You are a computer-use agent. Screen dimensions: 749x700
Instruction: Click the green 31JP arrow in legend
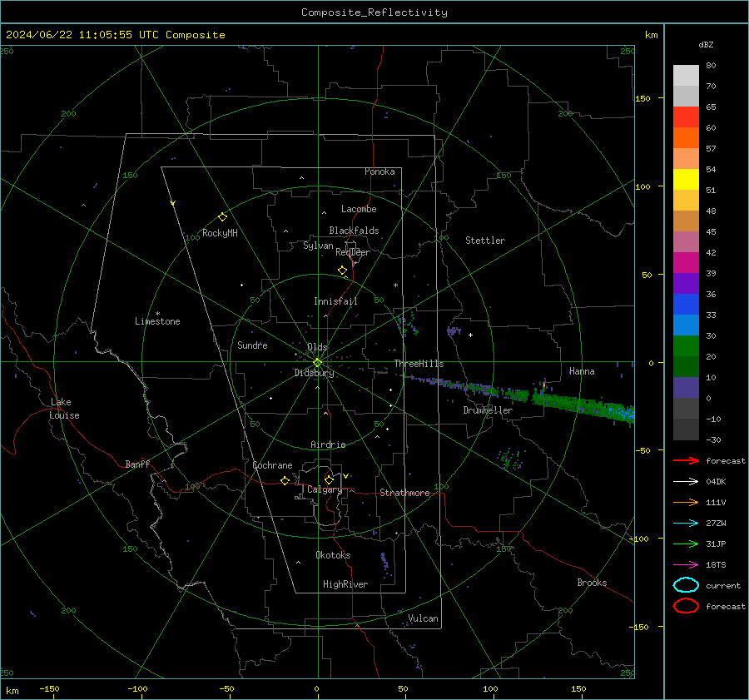686,544
